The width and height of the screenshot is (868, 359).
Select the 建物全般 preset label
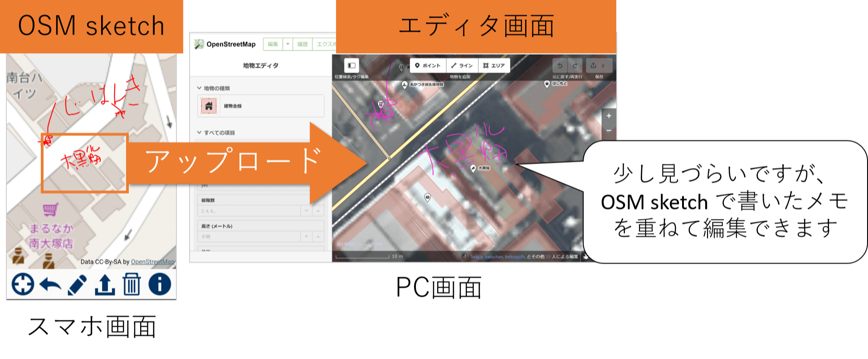(x=233, y=106)
